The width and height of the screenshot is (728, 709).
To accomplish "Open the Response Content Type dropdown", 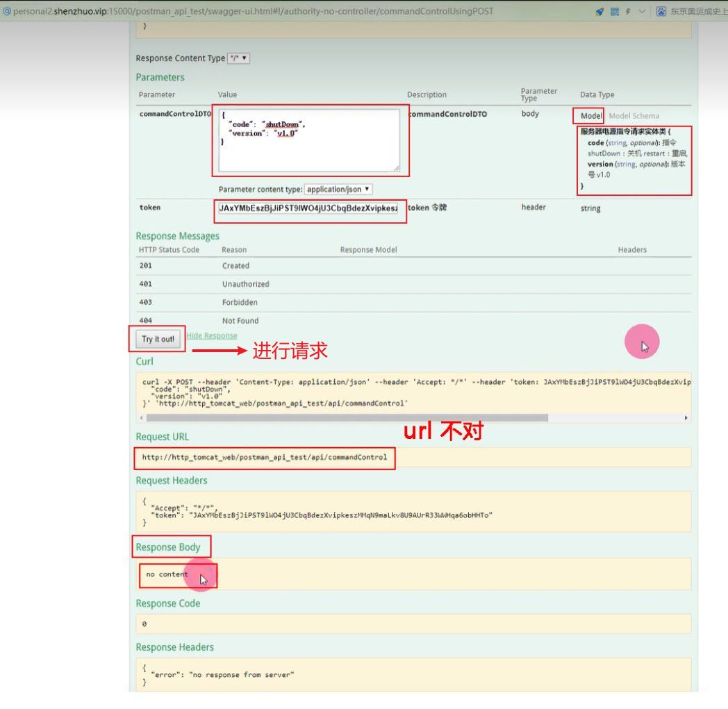I will point(239,59).
